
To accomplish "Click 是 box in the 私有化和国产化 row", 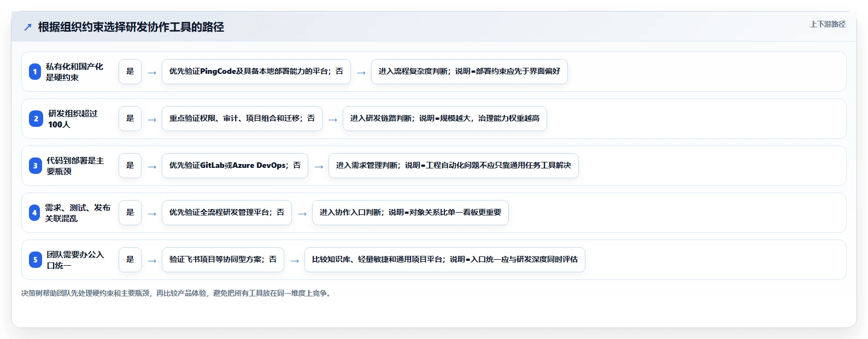I will [130, 72].
